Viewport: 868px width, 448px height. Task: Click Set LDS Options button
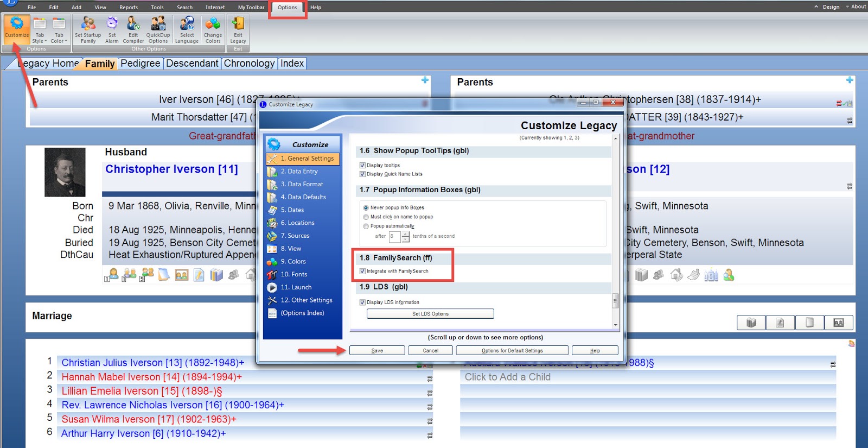pos(430,314)
